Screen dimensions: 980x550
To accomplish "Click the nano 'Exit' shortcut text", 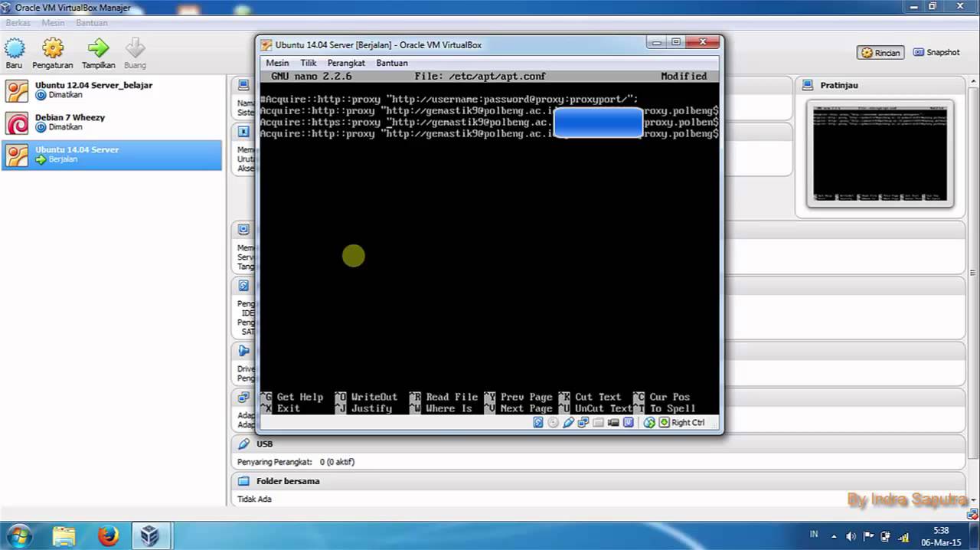I will click(x=289, y=408).
